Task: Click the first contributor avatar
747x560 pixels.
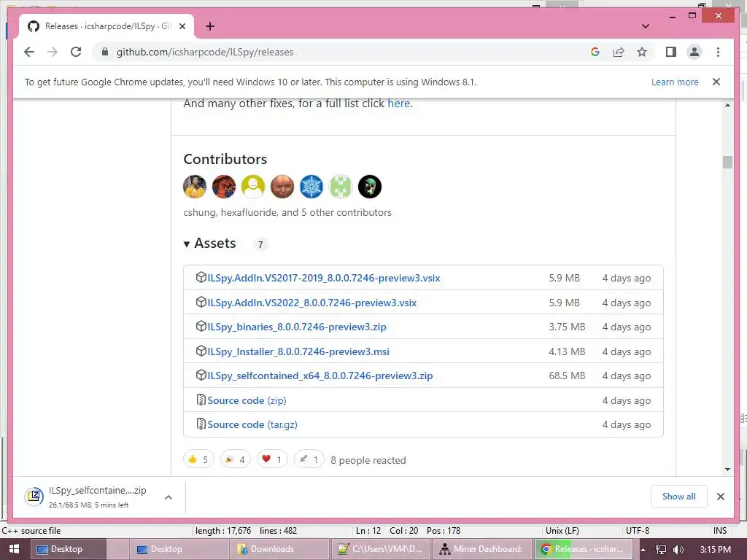Action: (x=194, y=187)
